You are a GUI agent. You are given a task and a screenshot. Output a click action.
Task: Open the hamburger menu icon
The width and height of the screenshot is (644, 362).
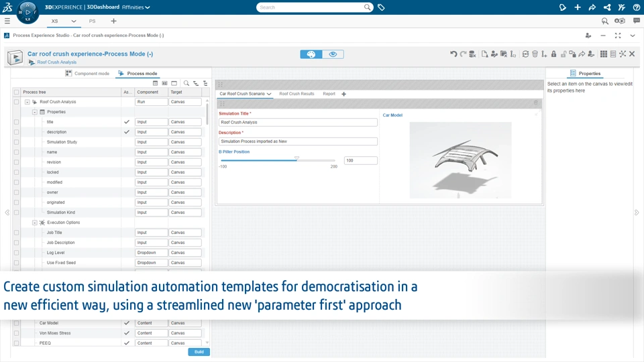click(x=7, y=21)
